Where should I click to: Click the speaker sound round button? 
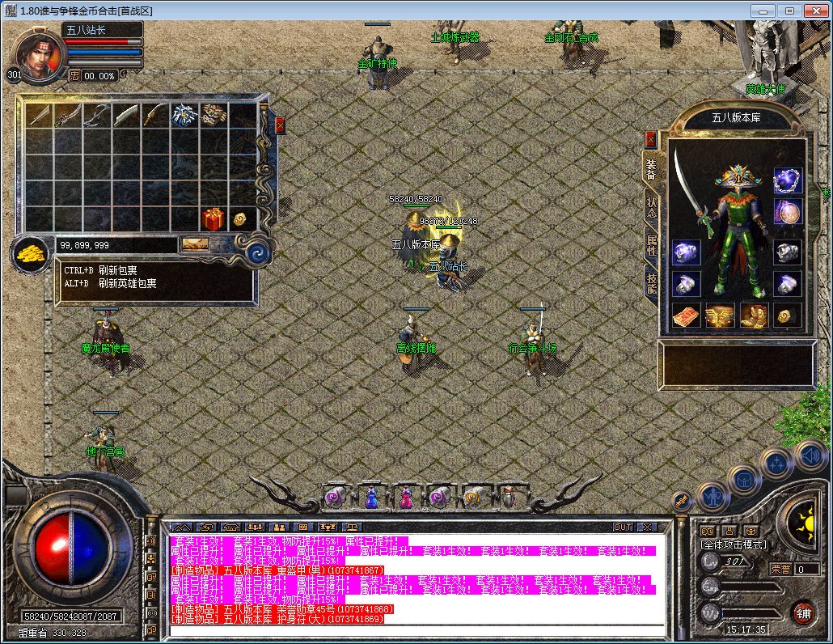tap(810, 456)
